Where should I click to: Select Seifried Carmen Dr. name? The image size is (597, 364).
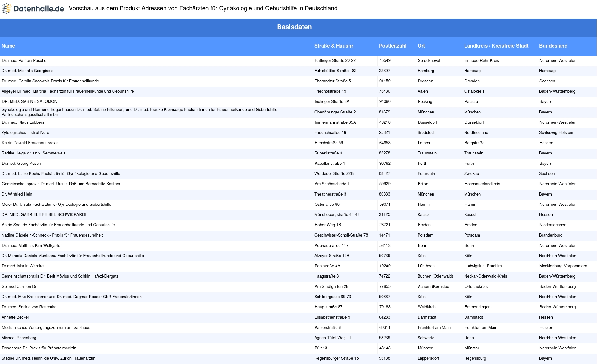20,287
